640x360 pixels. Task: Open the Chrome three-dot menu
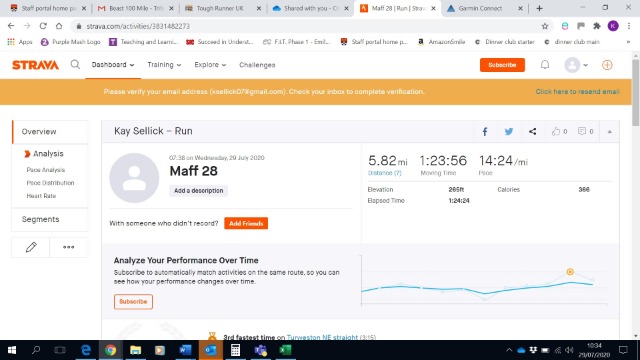click(x=629, y=26)
